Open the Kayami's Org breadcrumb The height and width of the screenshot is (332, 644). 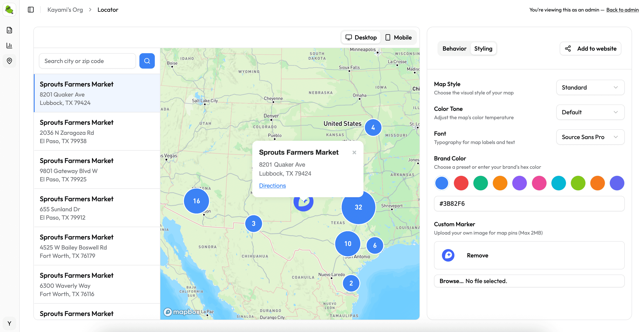[65, 9]
